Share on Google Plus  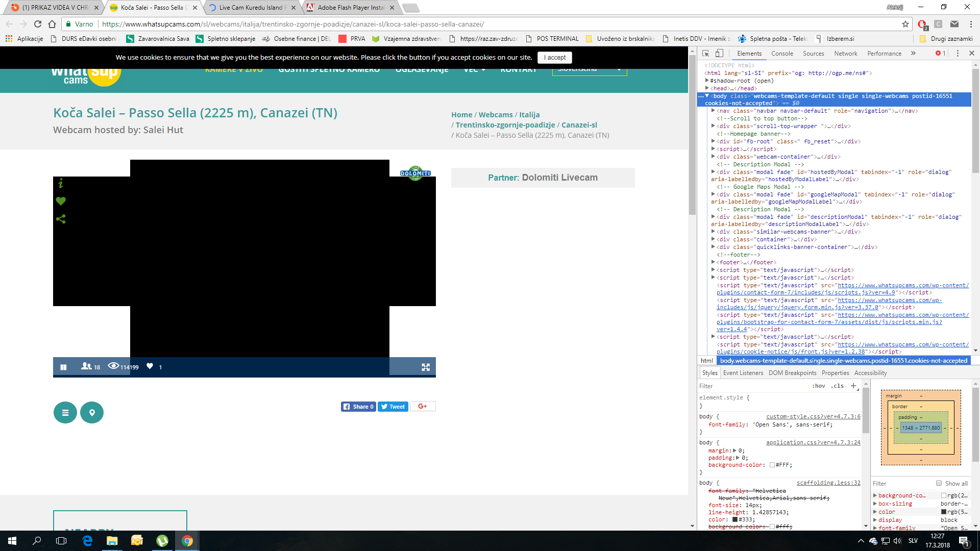pyautogui.click(x=423, y=407)
